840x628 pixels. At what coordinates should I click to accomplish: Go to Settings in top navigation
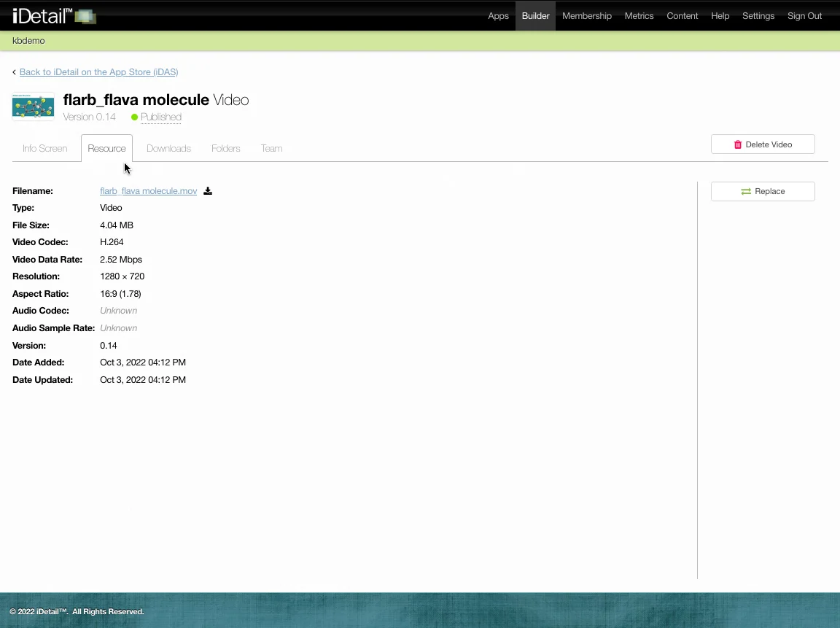click(758, 15)
